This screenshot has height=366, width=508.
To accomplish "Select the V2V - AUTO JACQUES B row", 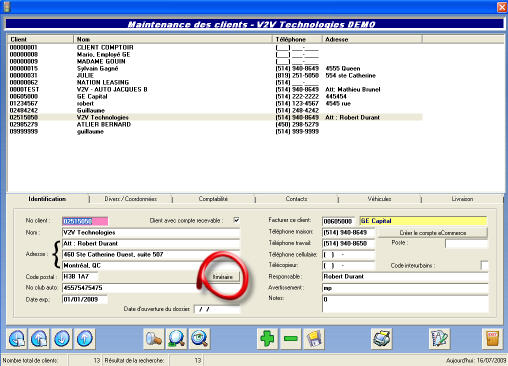I will pyautogui.click(x=215, y=89).
